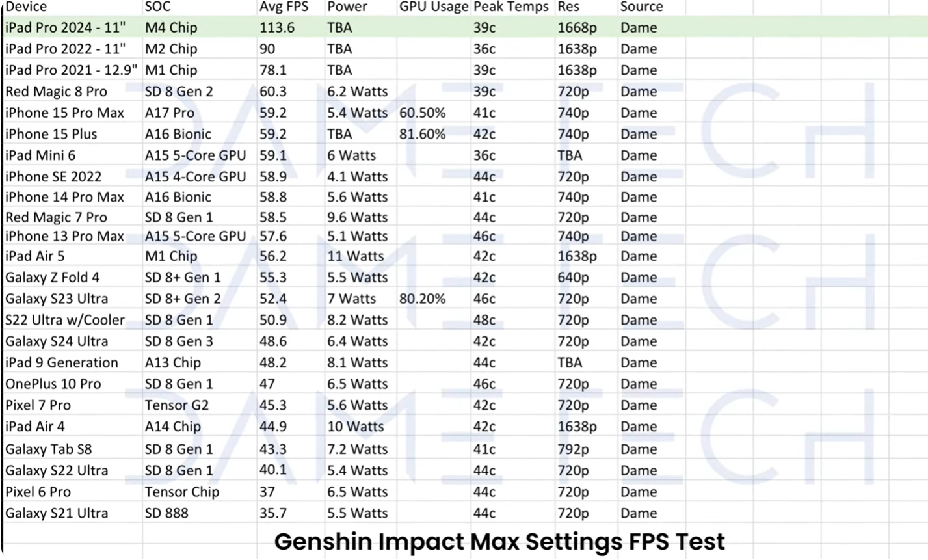Click the iPad Pro 2024 - 11" cell
928x560 pixels.
tap(65, 28)
